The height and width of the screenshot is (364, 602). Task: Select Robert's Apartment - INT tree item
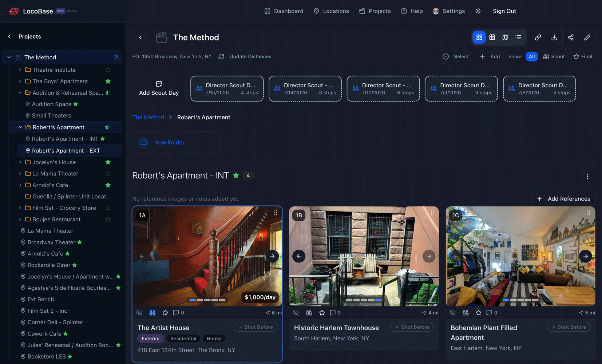coord(66,139)
